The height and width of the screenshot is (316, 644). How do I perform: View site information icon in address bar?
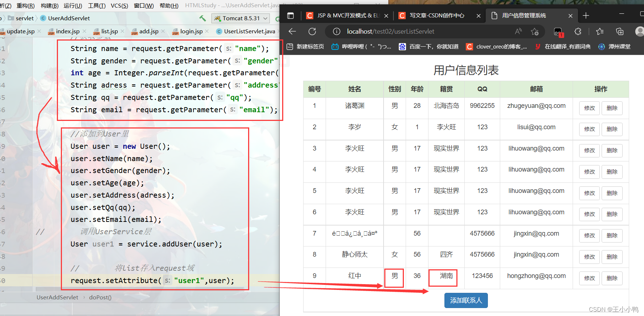coord(336,31)
